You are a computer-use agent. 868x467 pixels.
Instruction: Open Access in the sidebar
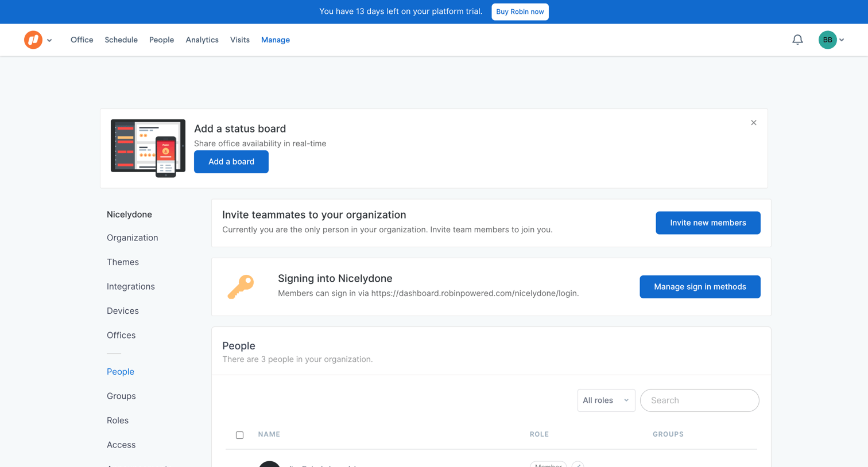121,445
